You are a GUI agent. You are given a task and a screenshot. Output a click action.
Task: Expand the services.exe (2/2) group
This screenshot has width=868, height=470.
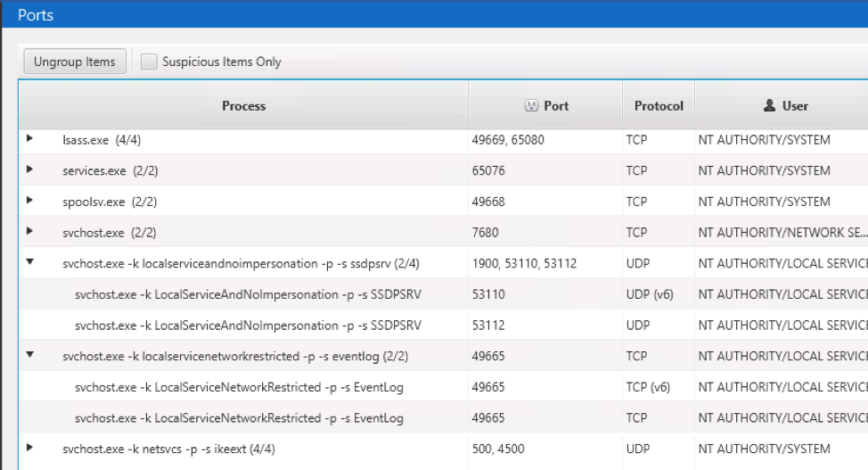click(30, 169)
